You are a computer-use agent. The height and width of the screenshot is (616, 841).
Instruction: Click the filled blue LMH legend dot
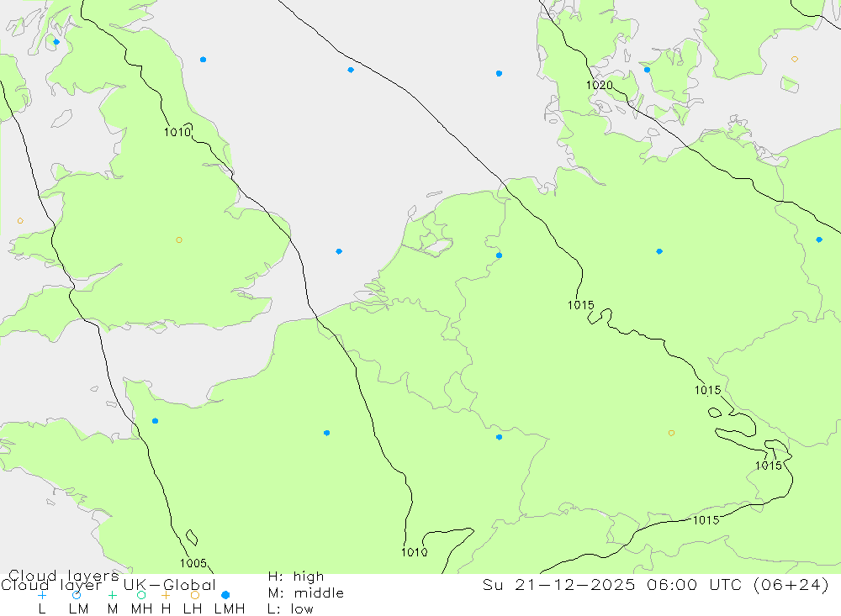(x=225, y=595)
